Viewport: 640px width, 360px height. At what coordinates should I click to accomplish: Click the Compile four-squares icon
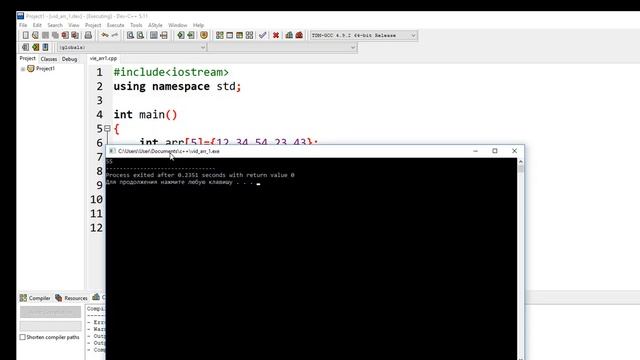coord(220,36)
